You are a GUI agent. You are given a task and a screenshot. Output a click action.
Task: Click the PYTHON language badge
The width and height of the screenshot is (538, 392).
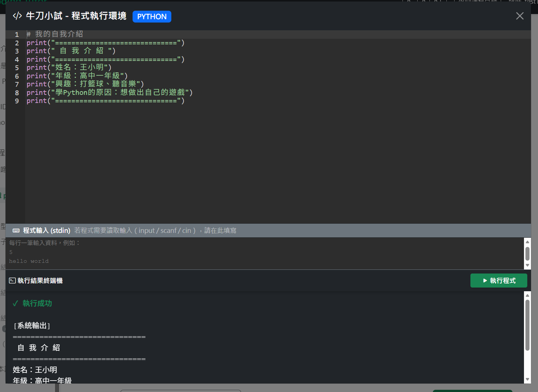[152, 17]
